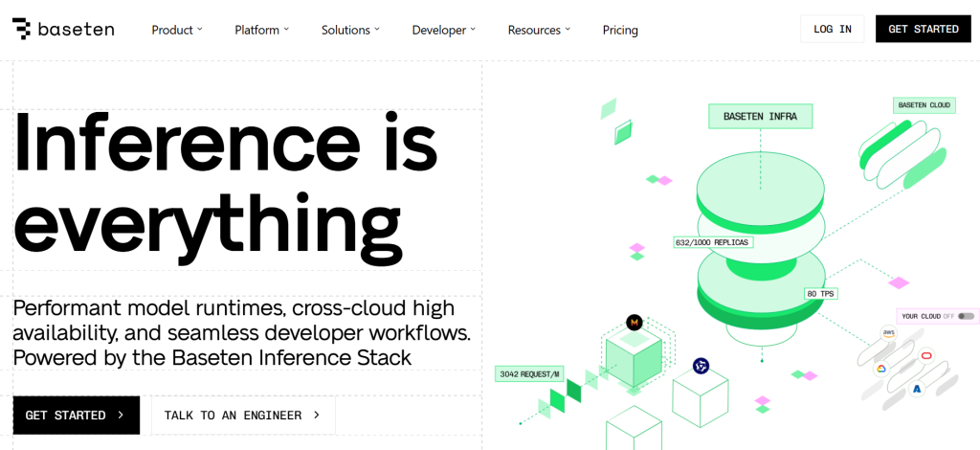Expand the Product dropdown chevron
Viewport: 980px width, 450px height.
(x=200, y=29)
